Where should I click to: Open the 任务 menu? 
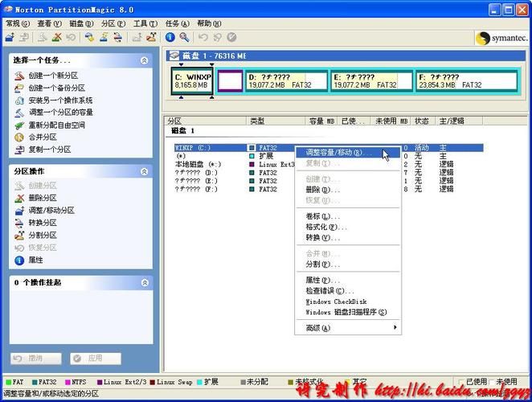[177, 23]
